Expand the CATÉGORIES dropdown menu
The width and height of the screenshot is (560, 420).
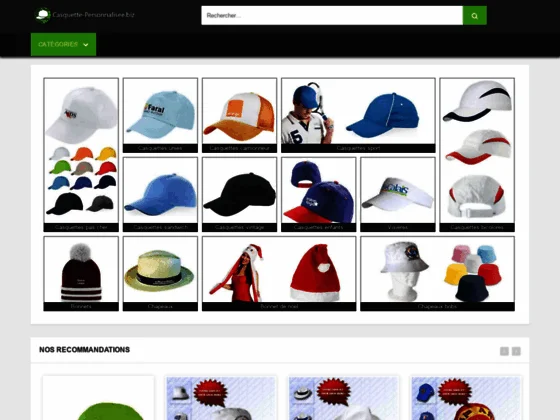[x=63, y=44]
